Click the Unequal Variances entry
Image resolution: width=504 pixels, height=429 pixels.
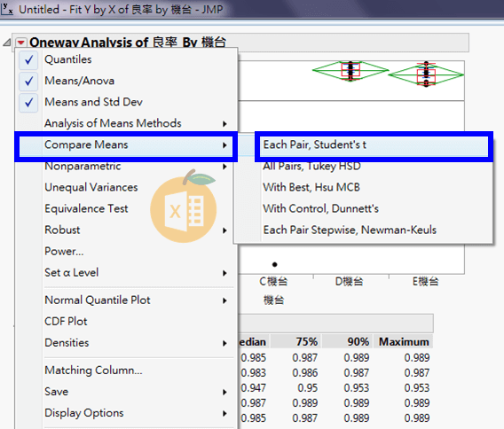pos(91,187)
